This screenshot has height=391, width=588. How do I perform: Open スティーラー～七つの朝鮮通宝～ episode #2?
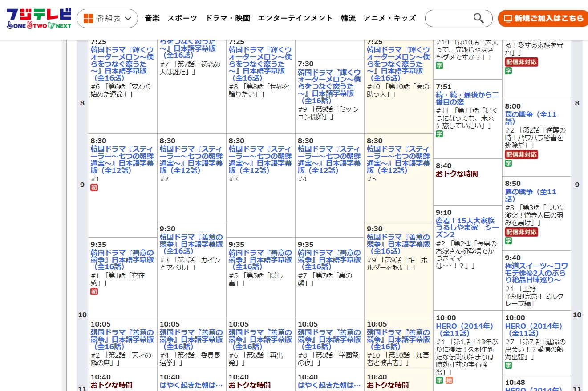pos(191,160)
